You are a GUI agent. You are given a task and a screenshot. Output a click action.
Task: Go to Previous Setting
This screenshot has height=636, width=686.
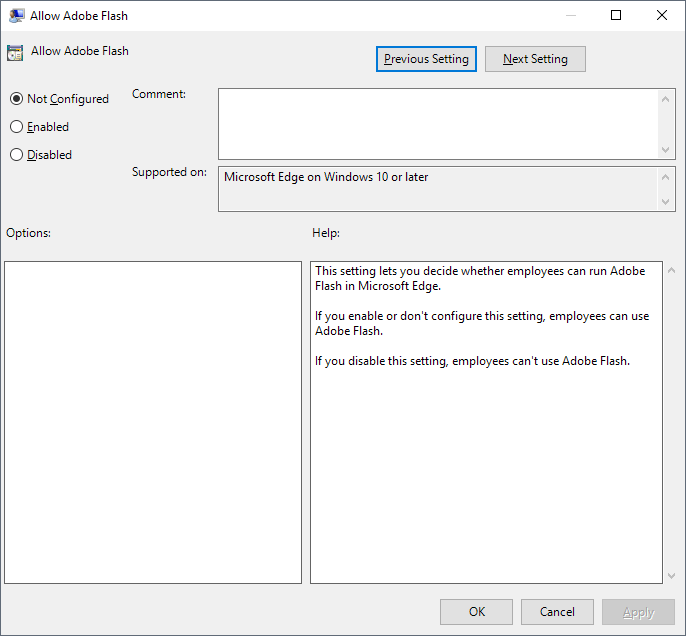coord(426,59)
